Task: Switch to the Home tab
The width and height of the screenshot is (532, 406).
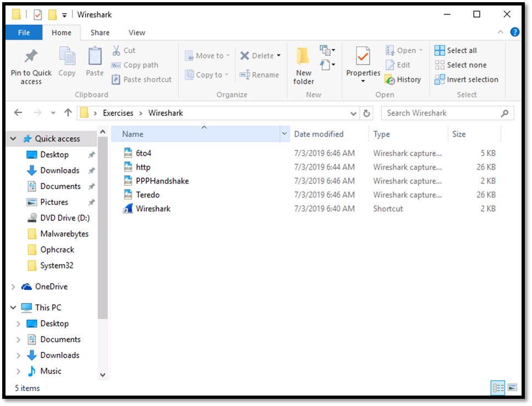Action: tap(61, 32)
